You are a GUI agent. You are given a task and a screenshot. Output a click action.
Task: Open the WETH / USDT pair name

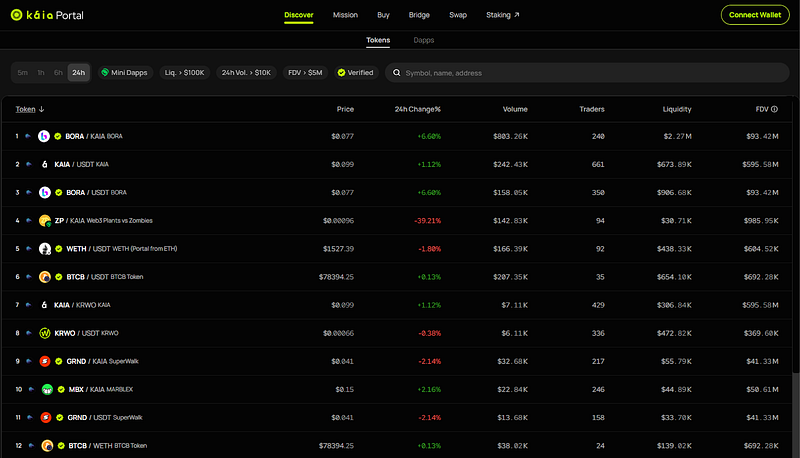coord(121,248)
